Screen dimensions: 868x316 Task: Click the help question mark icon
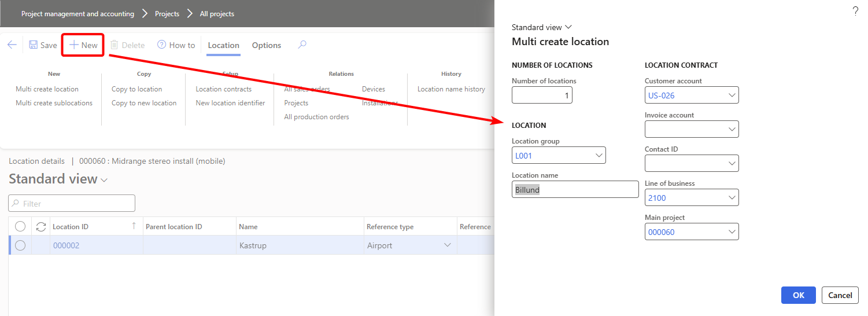856,11
